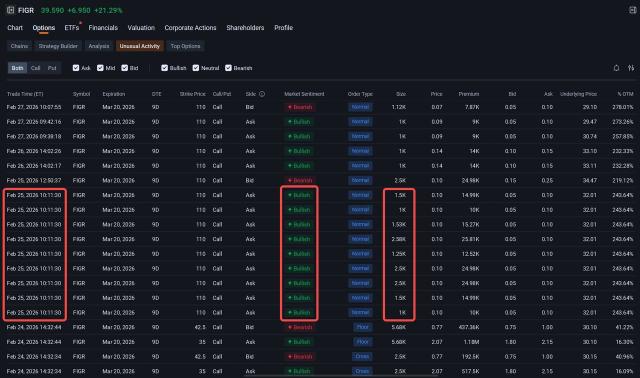Open the Strategy Builder button
Viewport: 640px width, 378px height.
click(58, 46)
